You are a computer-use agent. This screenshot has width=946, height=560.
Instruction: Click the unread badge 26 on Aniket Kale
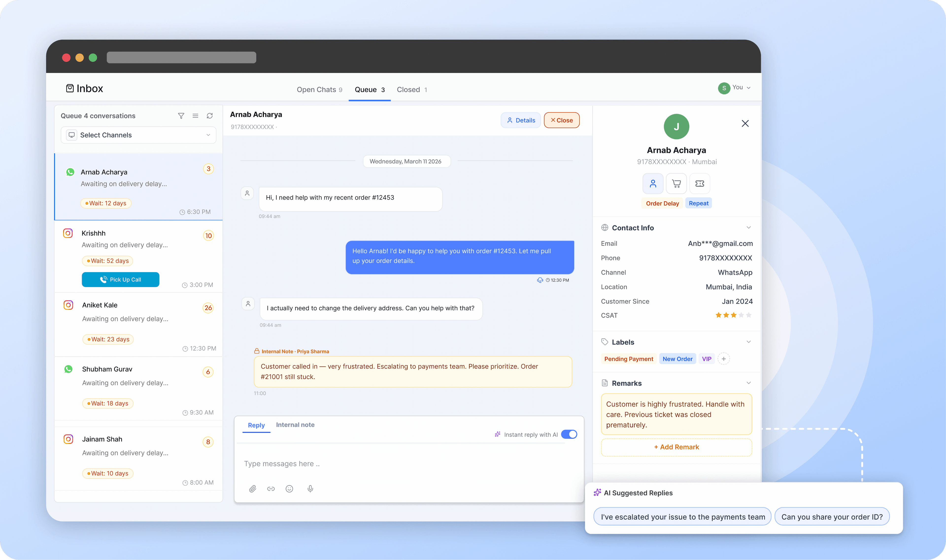(208, 308)
